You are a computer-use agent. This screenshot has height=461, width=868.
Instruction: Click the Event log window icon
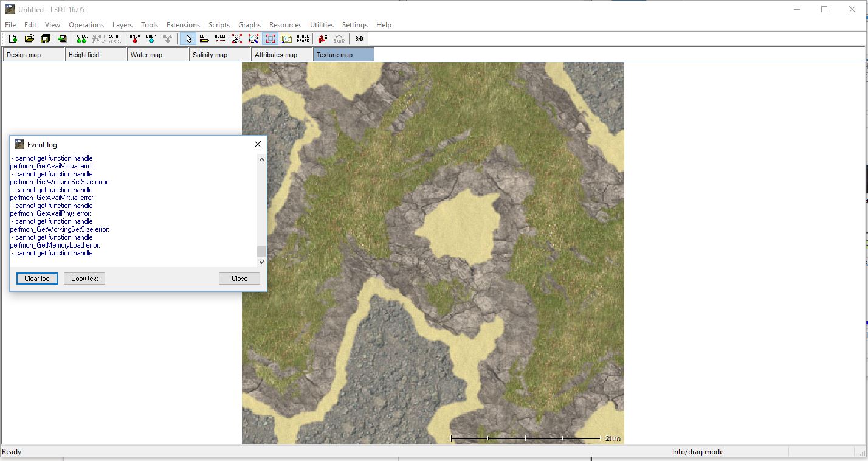point(19,144)
